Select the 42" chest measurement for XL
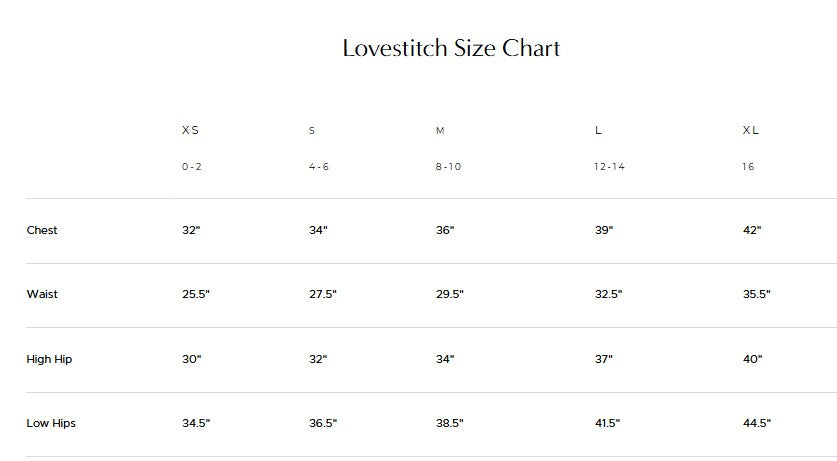Image resolution: width=837 pixels, height=461 pixels. coord(752,230)
